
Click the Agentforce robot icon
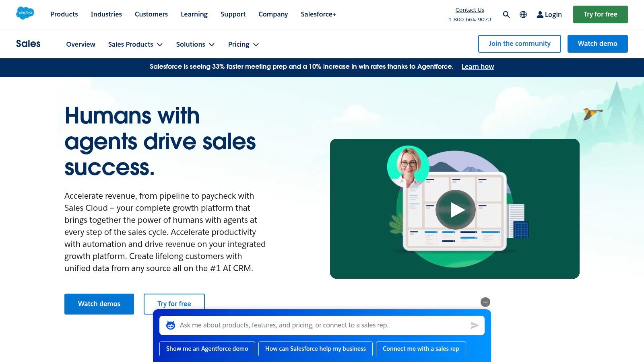[x=171, y=325]
